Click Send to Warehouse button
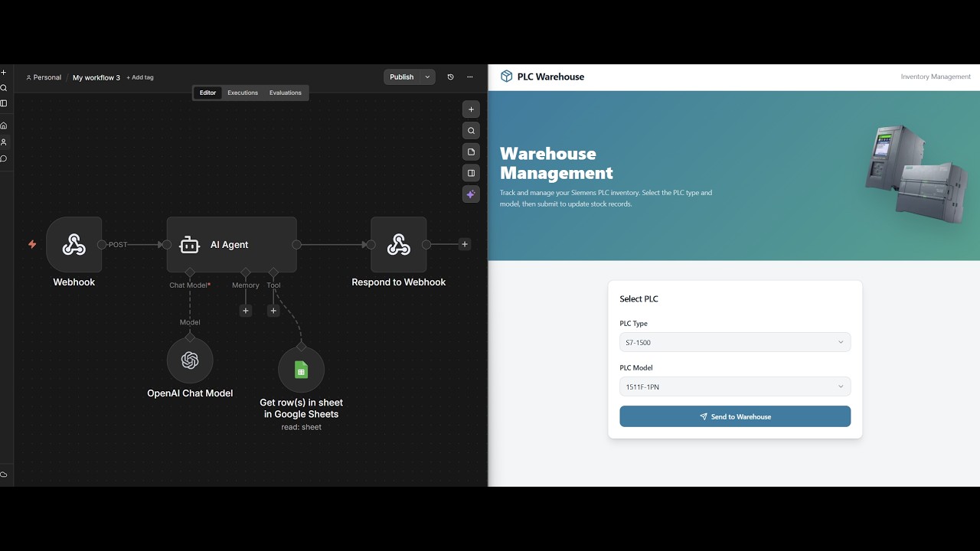The width and height of the screenshot is (980, 551). pos(735,416)
